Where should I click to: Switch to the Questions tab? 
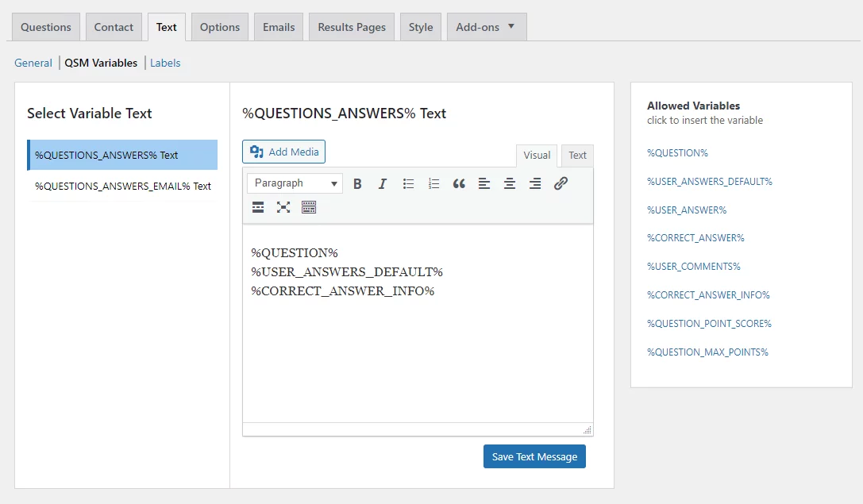click(x=46, y=27)
